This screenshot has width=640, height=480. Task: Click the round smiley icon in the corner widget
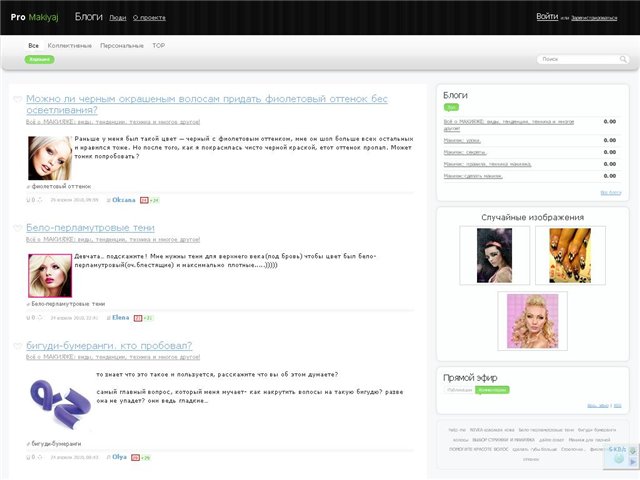pos(619,459)
